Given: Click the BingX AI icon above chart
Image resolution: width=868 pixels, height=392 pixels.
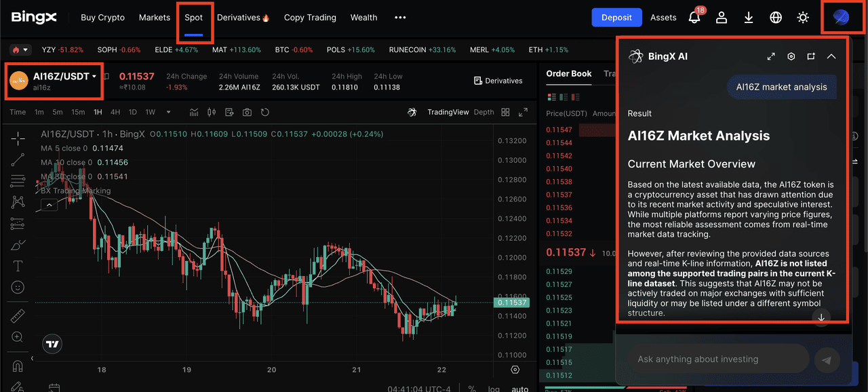Looking at the screenshot, I should 412,112.
